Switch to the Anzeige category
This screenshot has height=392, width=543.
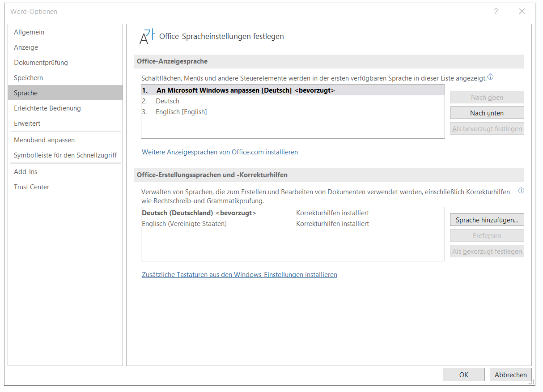point(65,47)
